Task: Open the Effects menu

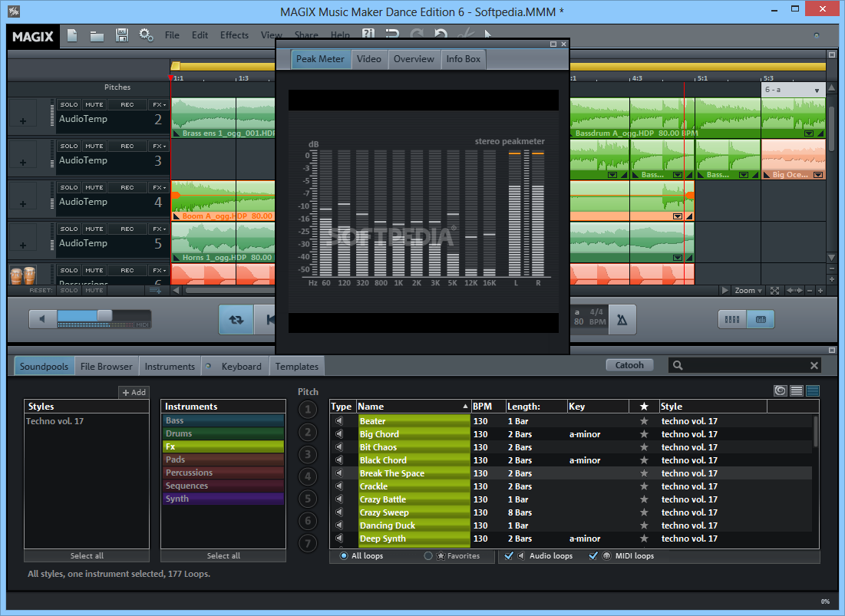Action: click(x=234, y=35)
